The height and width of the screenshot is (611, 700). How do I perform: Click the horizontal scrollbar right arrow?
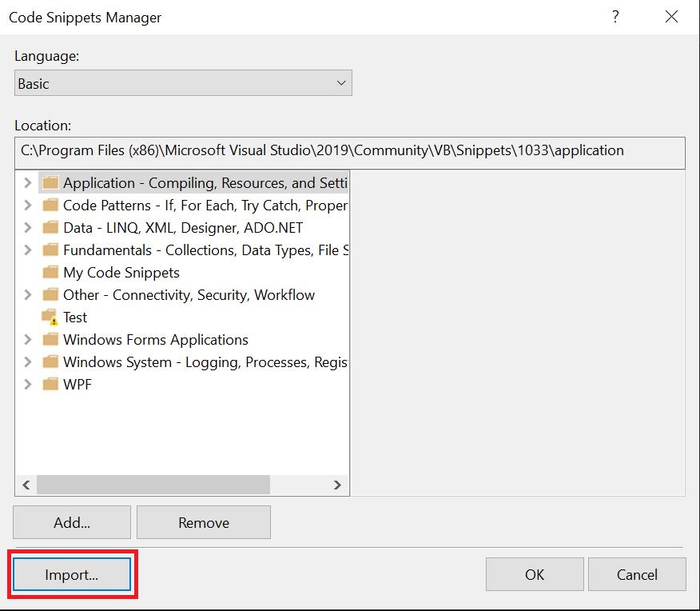click(337, 485)
